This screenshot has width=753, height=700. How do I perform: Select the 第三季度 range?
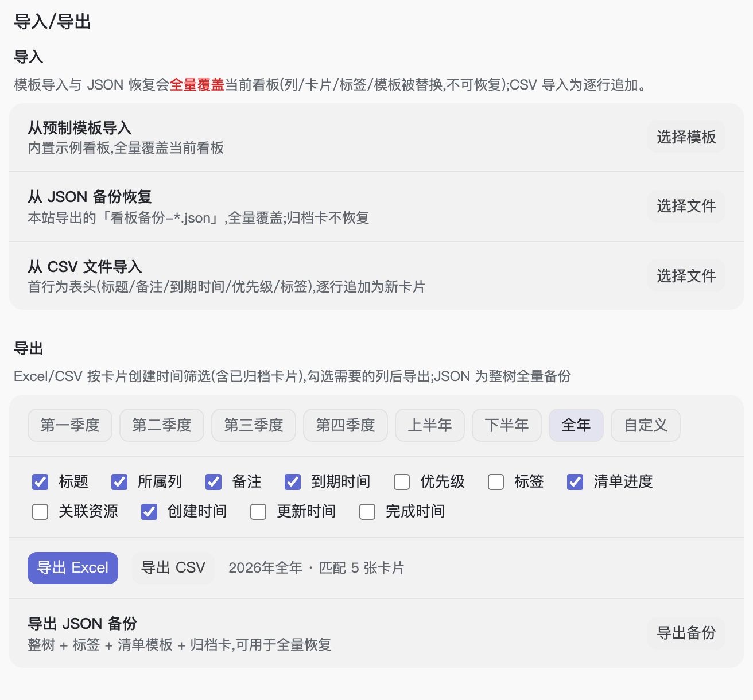pyautogui.click(x=254, y=425)
